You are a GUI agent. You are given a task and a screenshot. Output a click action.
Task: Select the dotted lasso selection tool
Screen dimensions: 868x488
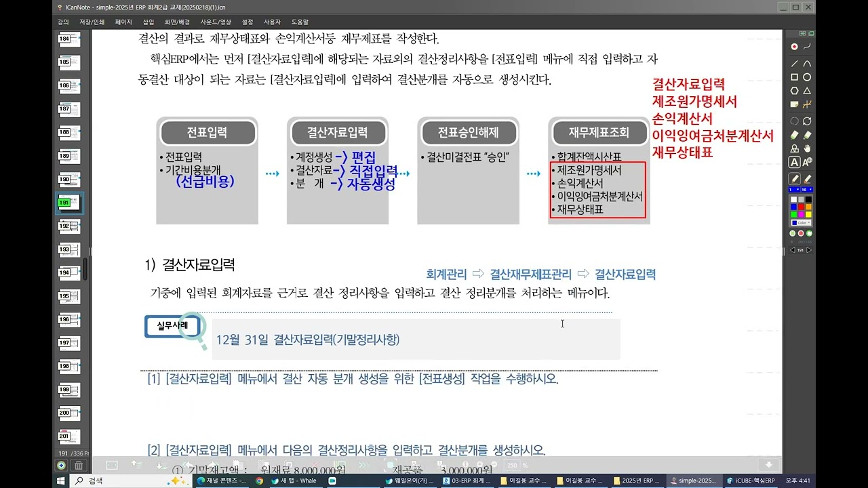tap(794, 121)
